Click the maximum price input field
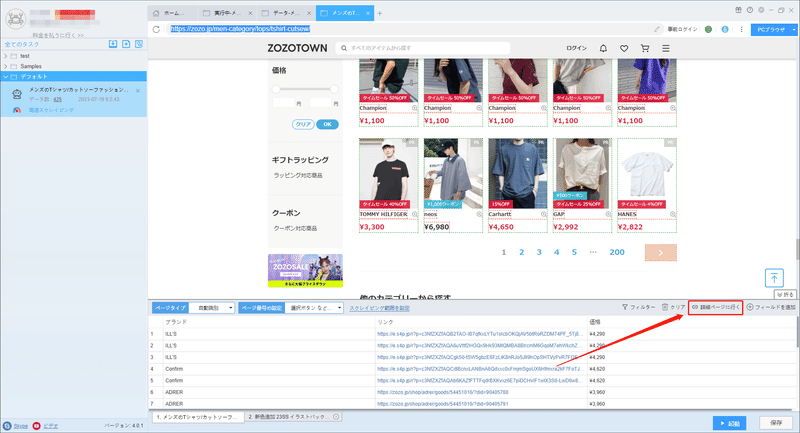Image resolution: width=800 pixels, height=433 pixels. [321, 103]
